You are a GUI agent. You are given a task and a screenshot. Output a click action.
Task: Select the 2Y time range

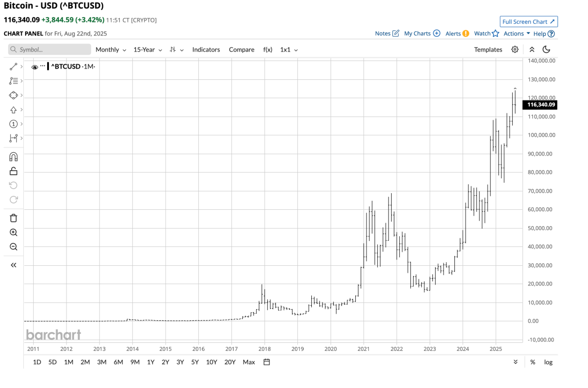tap(166, 362)
